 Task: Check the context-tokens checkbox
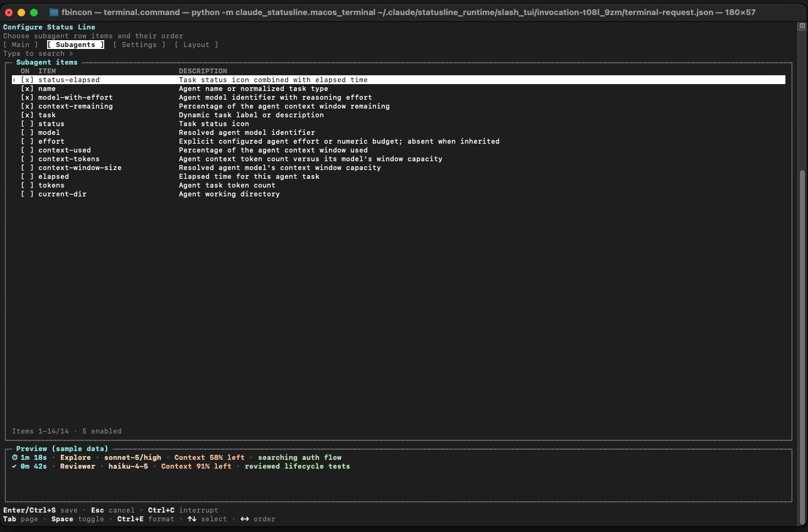click(28, 159)
